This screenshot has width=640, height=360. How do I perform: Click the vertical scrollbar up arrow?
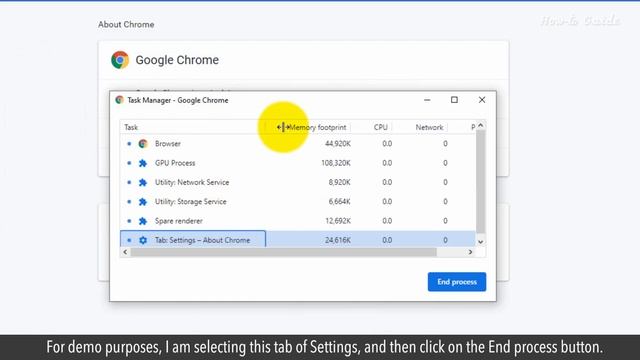480,125
